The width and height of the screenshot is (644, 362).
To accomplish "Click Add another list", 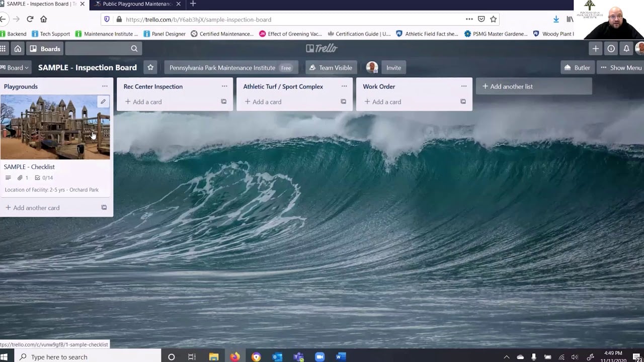I will coord(508,86).
